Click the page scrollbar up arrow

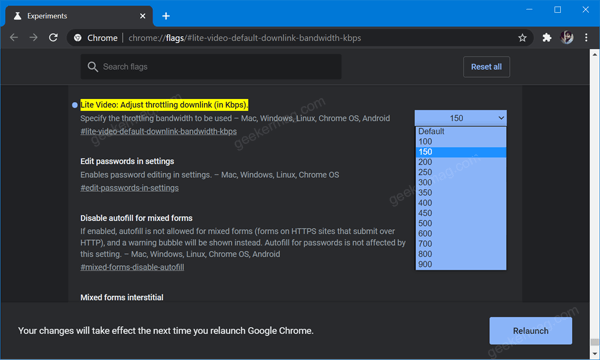click(x=594, y=54)
